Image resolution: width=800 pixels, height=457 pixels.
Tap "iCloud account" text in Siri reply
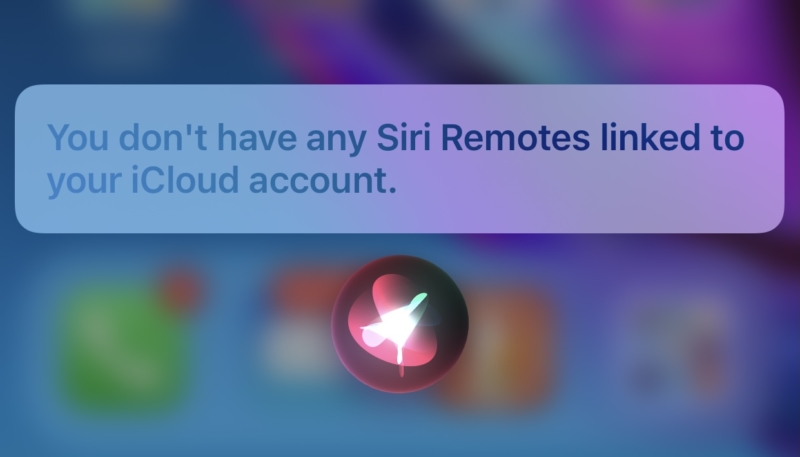[x=264, y=180]
